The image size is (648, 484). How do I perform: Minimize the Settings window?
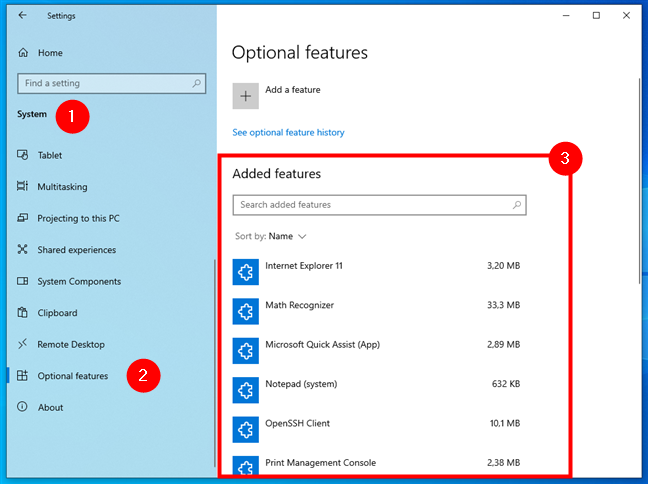[566, 15]
